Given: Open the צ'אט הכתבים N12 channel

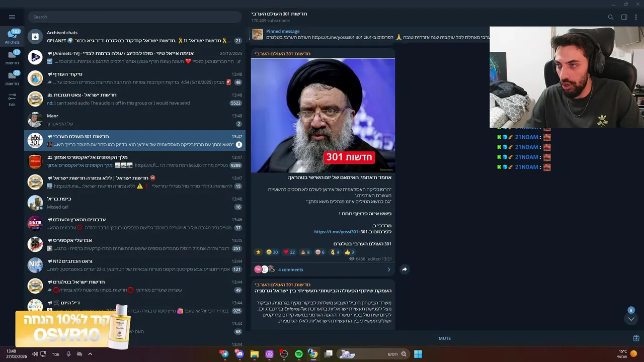Looking at the screenshot, I should point(135,265).
